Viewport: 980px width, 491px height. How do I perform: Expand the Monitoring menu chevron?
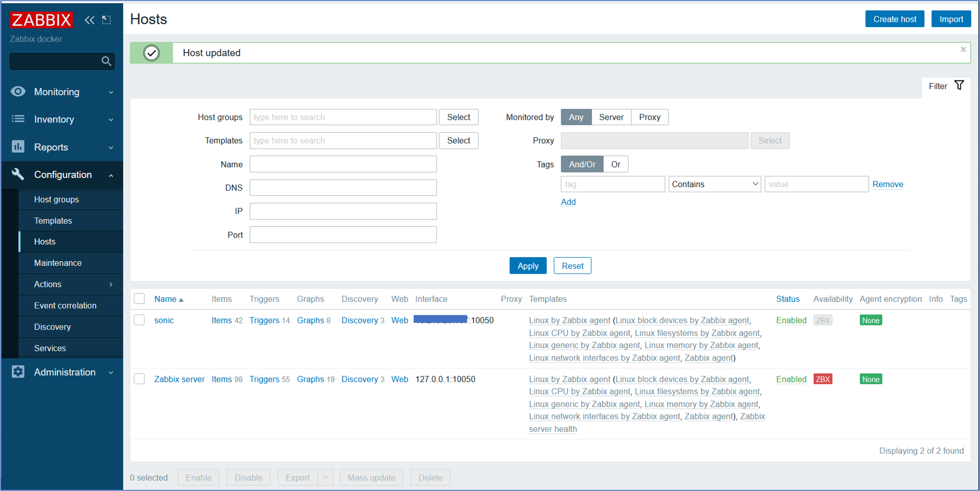111,92
